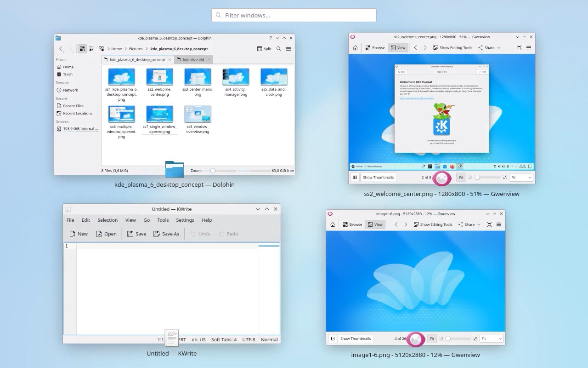
Task: Click Save in KWrite's toolbar
Action: [x=136, y=234]
